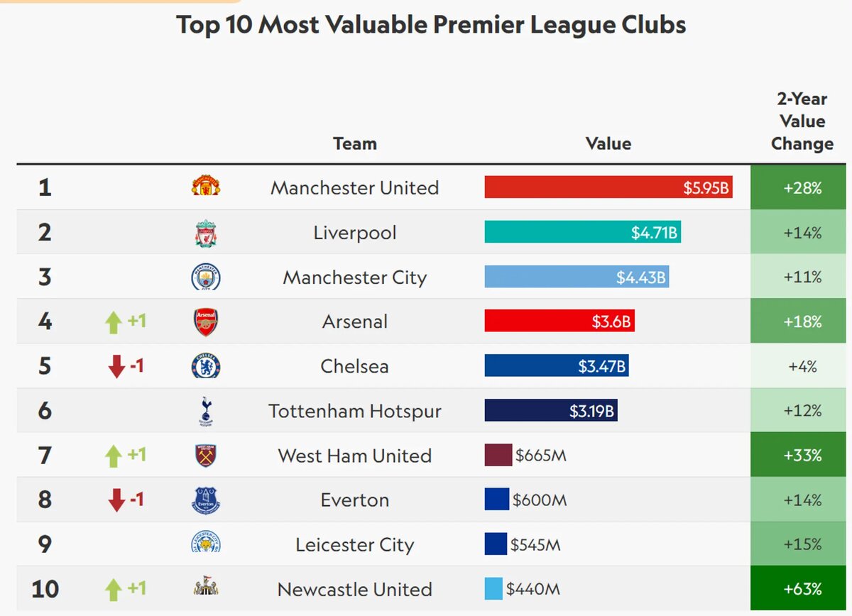Select the Manchester City crest icon

[x=206, y=277]
